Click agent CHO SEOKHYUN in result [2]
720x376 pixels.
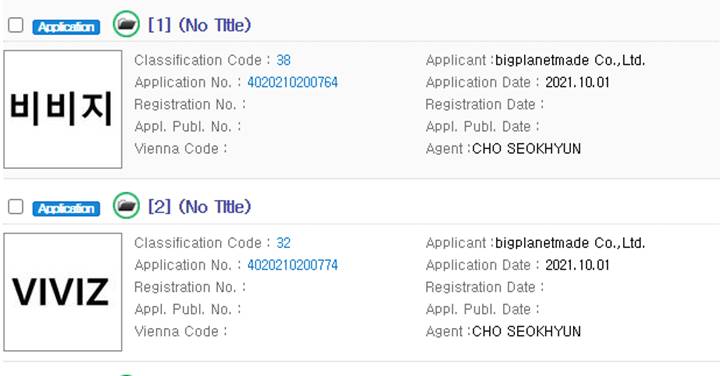pyautogui.click(x=526, y=331)
